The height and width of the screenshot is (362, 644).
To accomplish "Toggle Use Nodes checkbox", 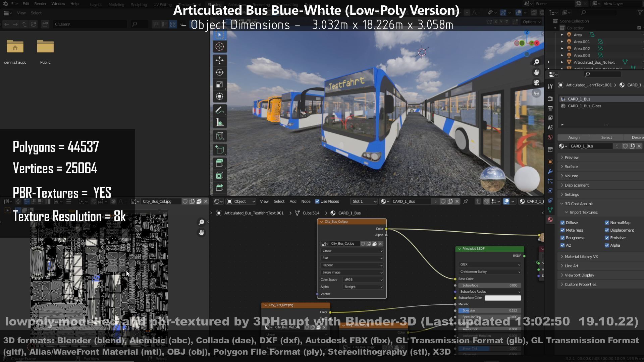I will point(317,201).
